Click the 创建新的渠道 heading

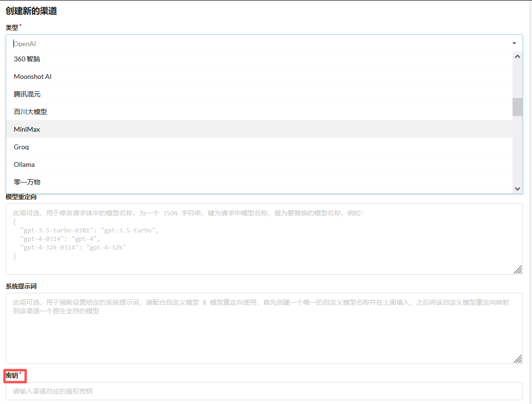[31, 11]
